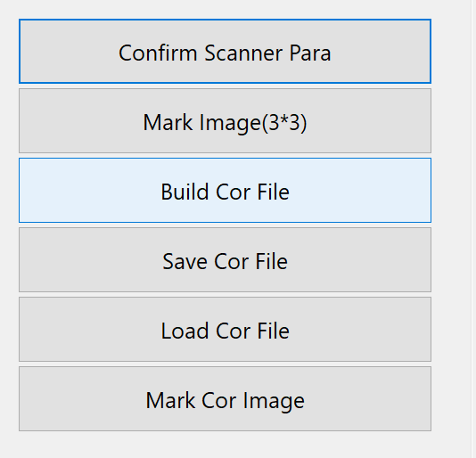Open Load Cor File

coord(225,329)
